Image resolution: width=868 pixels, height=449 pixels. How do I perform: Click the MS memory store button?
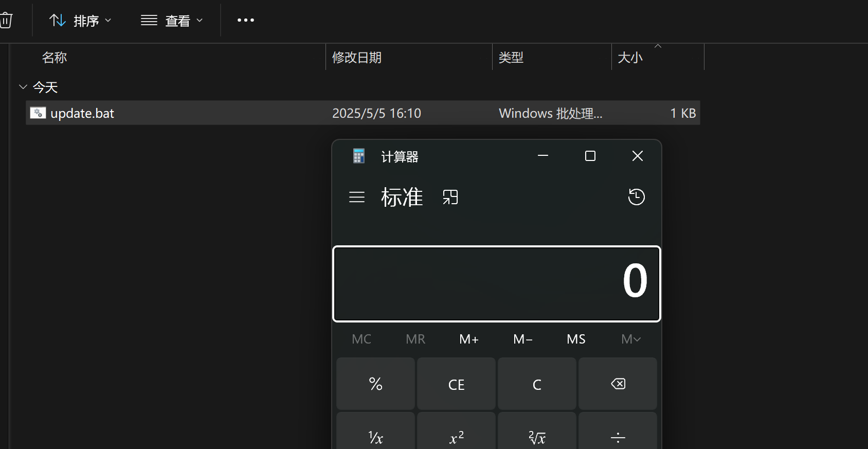coord(576,339)
